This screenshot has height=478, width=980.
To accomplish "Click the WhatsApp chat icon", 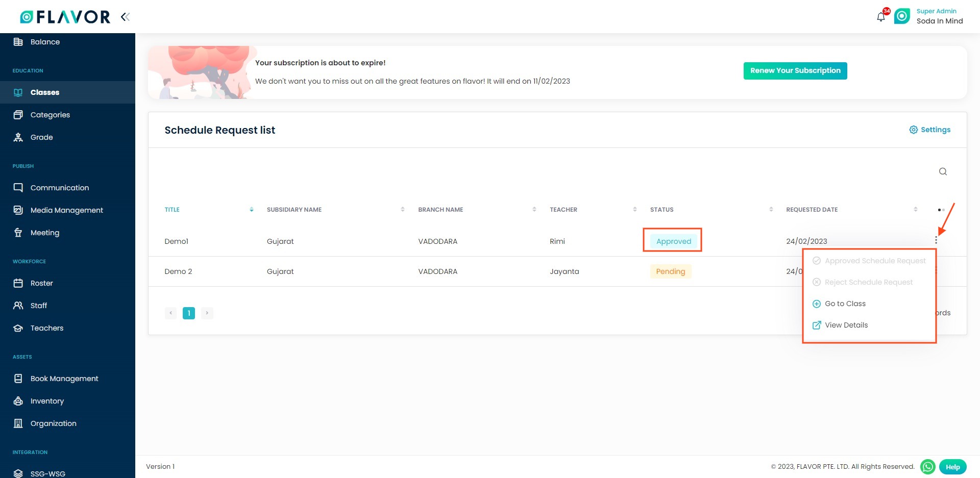I will [927, 467].
